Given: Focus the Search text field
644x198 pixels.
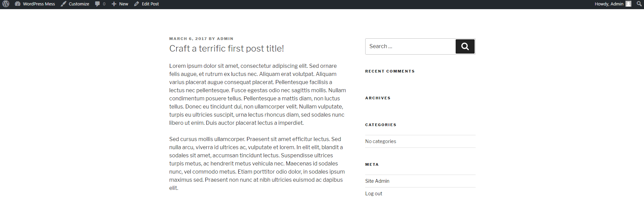Looking at the screenshot, I should (x=410, y=46).
